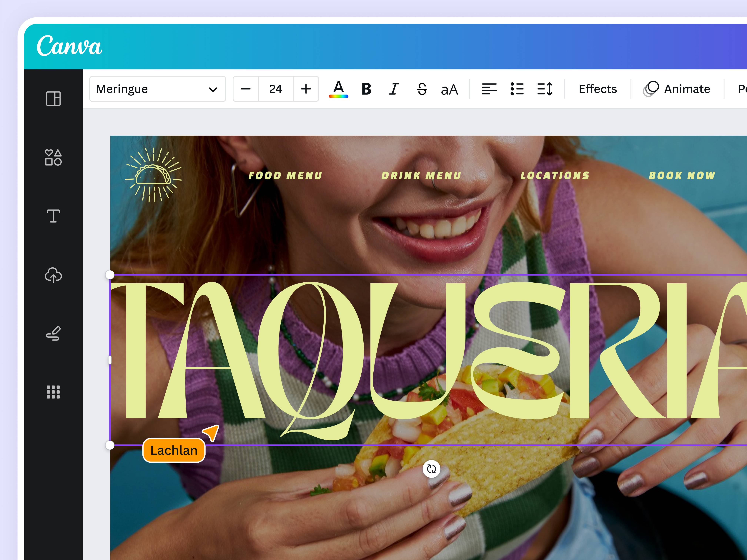Open the Uploads cloud panel
This screenshot has width=747, height=560.
(53, 275)
